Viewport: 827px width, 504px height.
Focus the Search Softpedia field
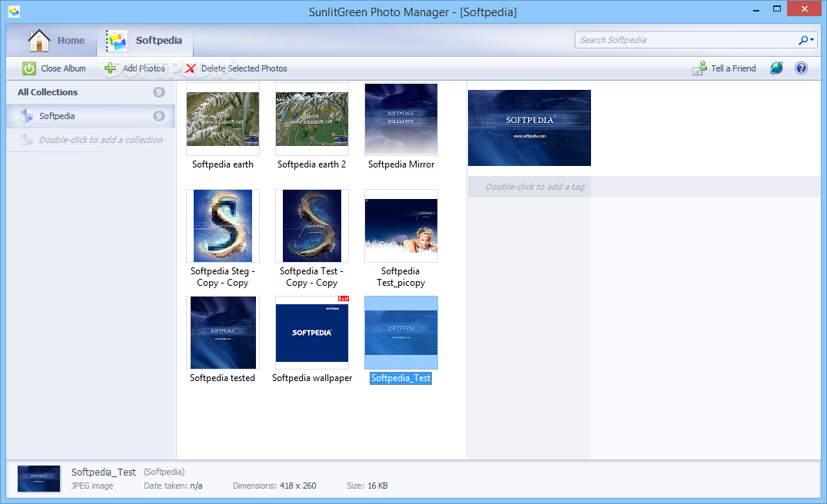(x=686, y=40)
